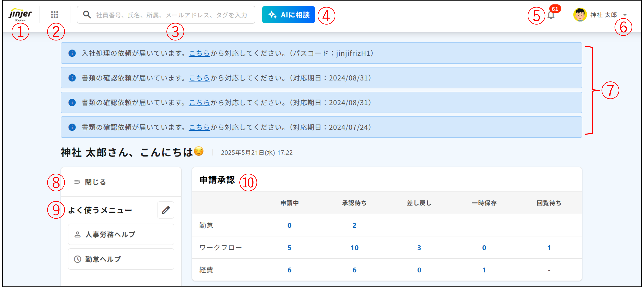Viewport: 644px width, 287px height.
Task: Click person icon beside 人事労務ヘルプ
Action: (77, 234)
